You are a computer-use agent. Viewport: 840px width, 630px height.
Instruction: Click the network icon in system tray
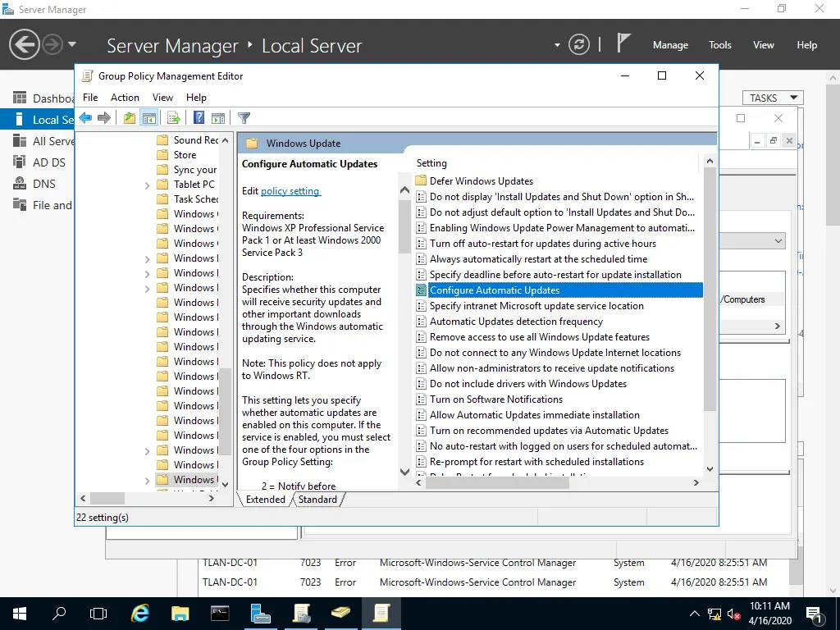tap(714, 614)
